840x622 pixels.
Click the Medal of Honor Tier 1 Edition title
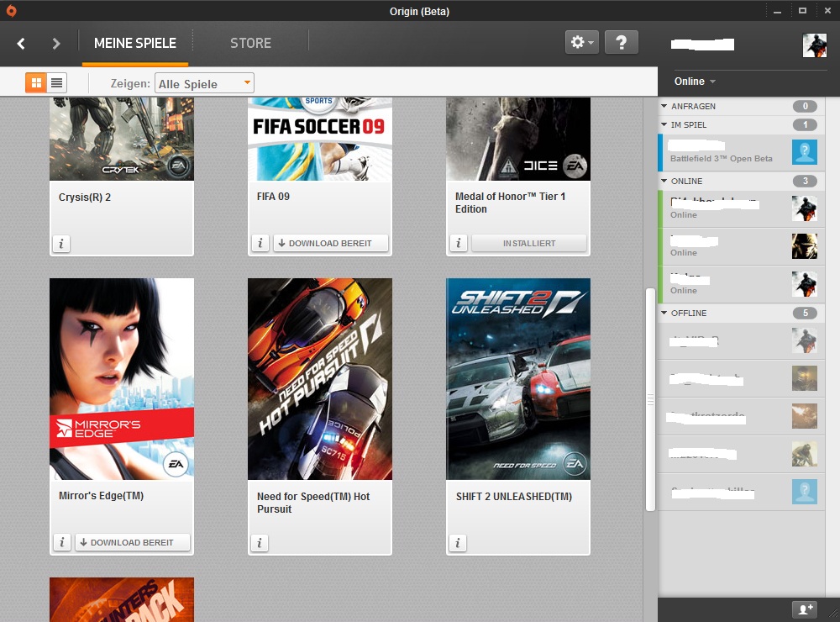coord(511,203)
